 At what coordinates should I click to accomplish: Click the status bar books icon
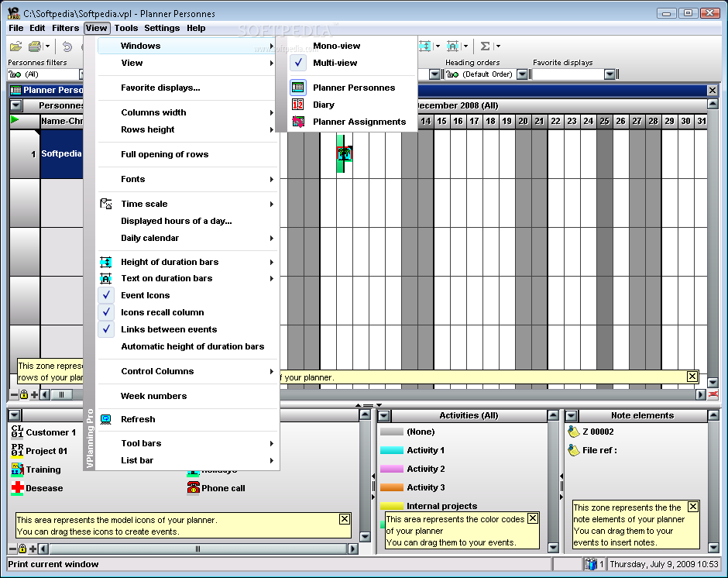pos(591,564)
